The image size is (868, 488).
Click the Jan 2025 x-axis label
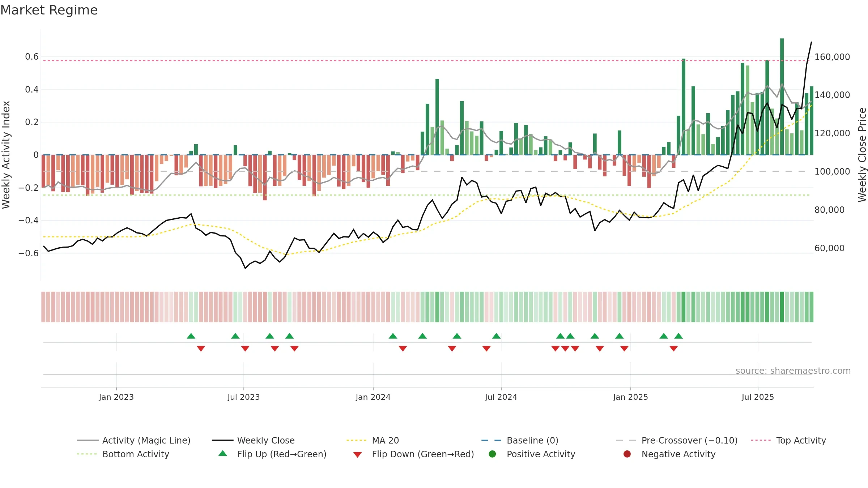pos(630,397)
